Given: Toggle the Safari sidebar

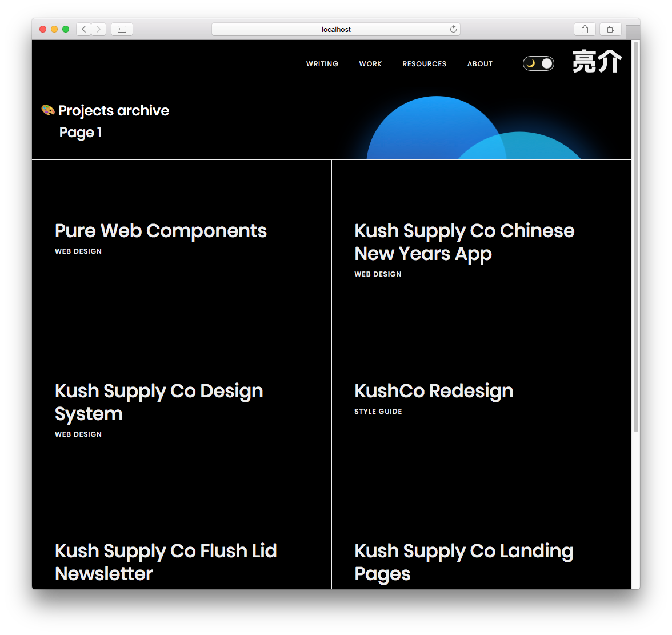Looking at the screenshot, I should click(122, 29).
